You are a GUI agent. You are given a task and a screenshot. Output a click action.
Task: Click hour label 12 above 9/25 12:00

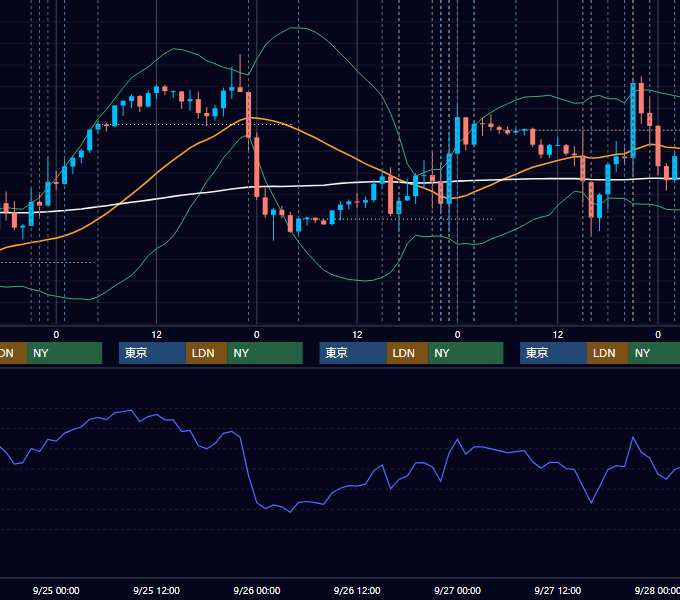click(x=157, y=335)
